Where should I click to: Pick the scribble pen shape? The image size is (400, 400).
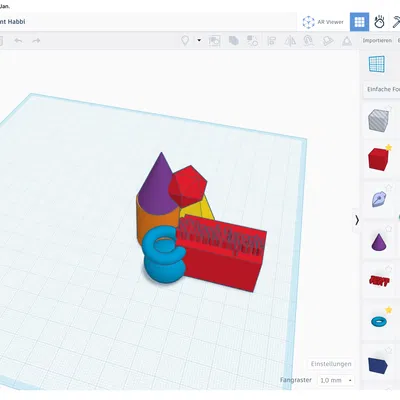coord(378,199)
